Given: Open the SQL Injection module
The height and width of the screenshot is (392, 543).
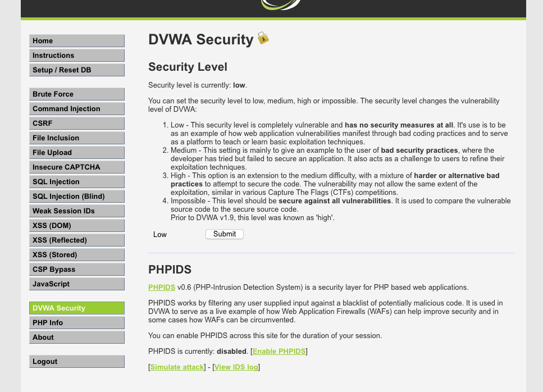Looking at the screenshot, I should pos(77,181).
